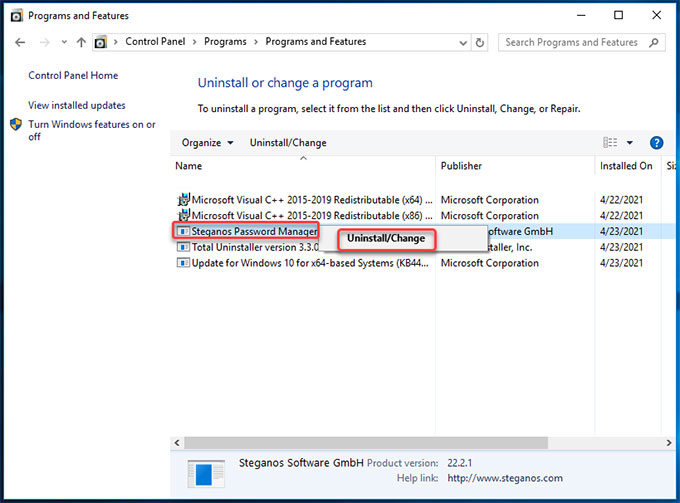Screen dimensions: 680x503
Task: Click the search magnifier icon
Action: coord(654,42)
